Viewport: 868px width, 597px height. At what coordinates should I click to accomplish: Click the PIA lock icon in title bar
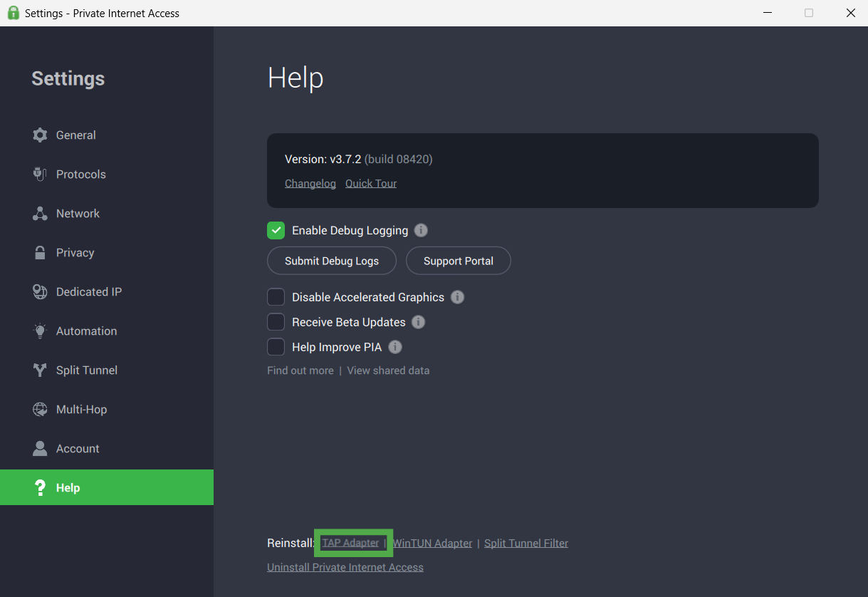pyautogui.click(x=13, y=13)
